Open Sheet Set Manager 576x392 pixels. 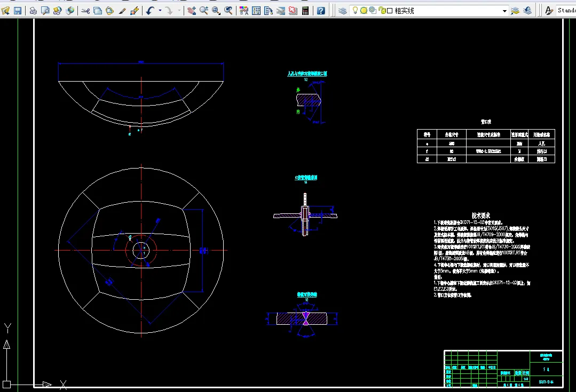(x=281, y=11)
